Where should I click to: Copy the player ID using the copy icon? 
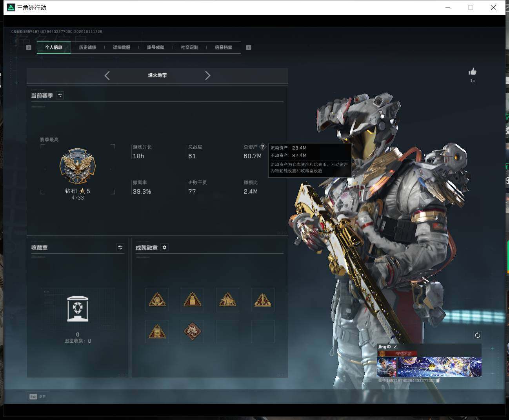[438, 380]
